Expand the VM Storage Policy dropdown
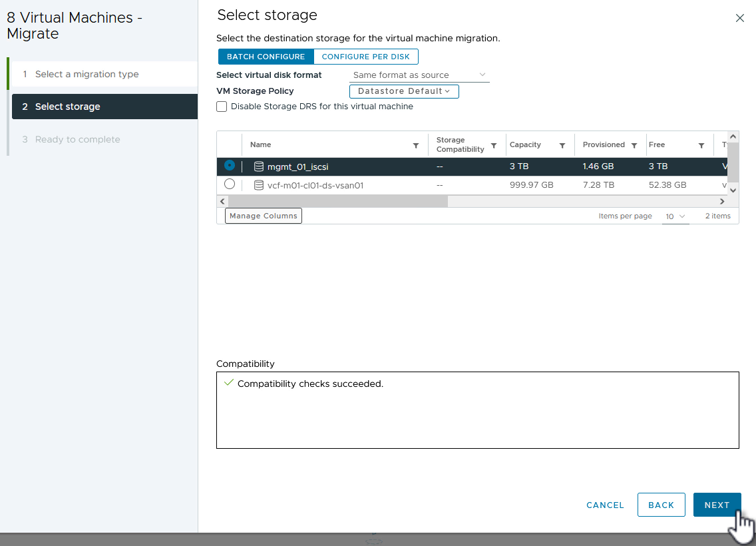 tap(404, 91)
